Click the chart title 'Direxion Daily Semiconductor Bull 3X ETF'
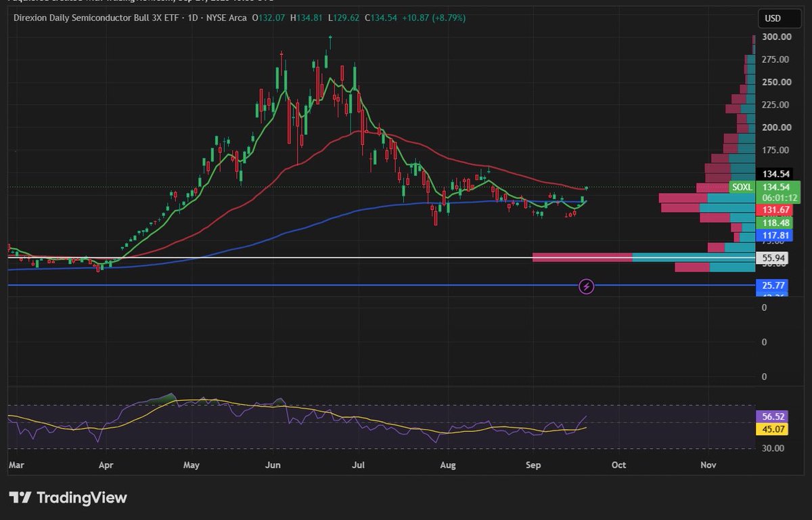 (x=97, y=17)
